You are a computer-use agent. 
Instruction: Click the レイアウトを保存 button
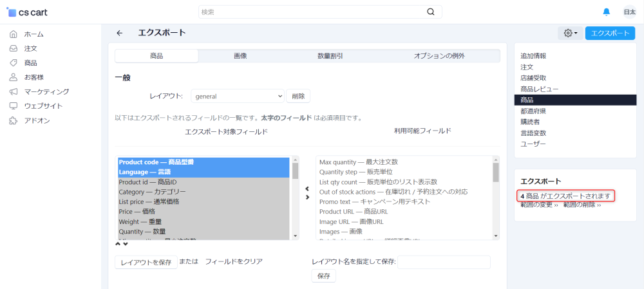[x=146, y=263]
